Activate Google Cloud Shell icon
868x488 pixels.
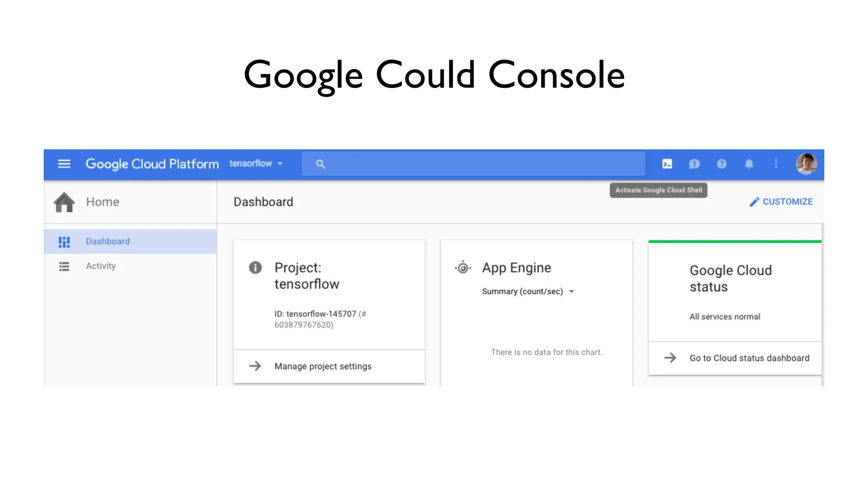pos(667,164)
